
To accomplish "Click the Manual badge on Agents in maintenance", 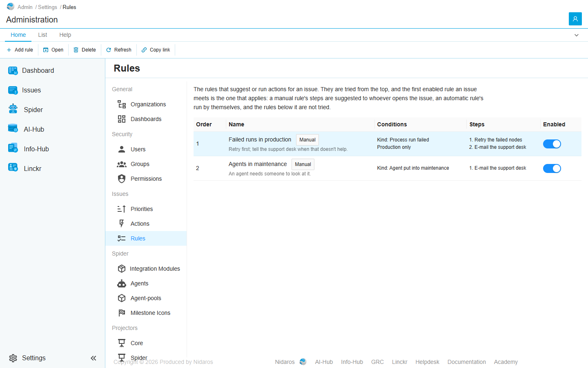I will click(303, 164).
